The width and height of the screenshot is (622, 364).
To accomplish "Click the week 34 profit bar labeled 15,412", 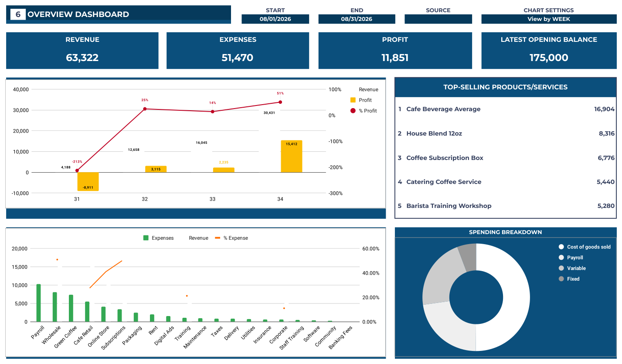I will tap(292, 156).
